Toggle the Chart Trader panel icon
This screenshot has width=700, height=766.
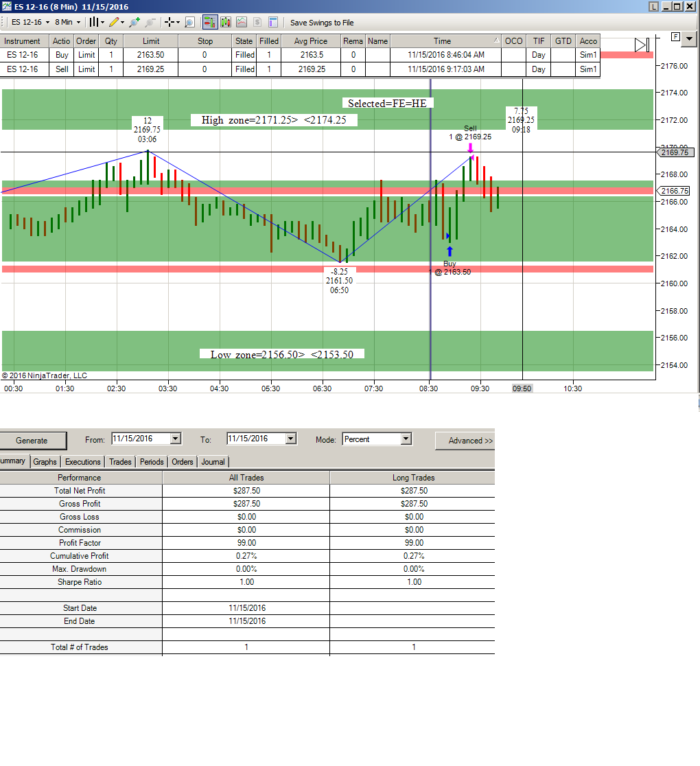(209, 22)
